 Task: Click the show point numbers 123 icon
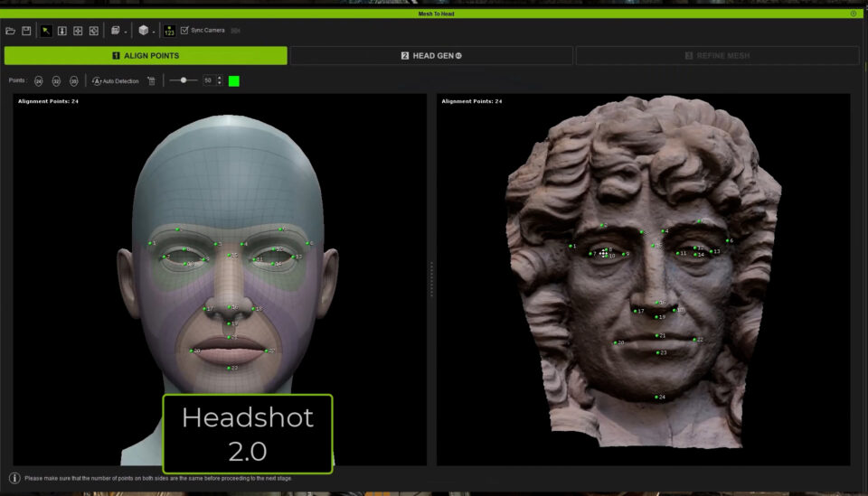pyautogui.click(x=169, y=31)
